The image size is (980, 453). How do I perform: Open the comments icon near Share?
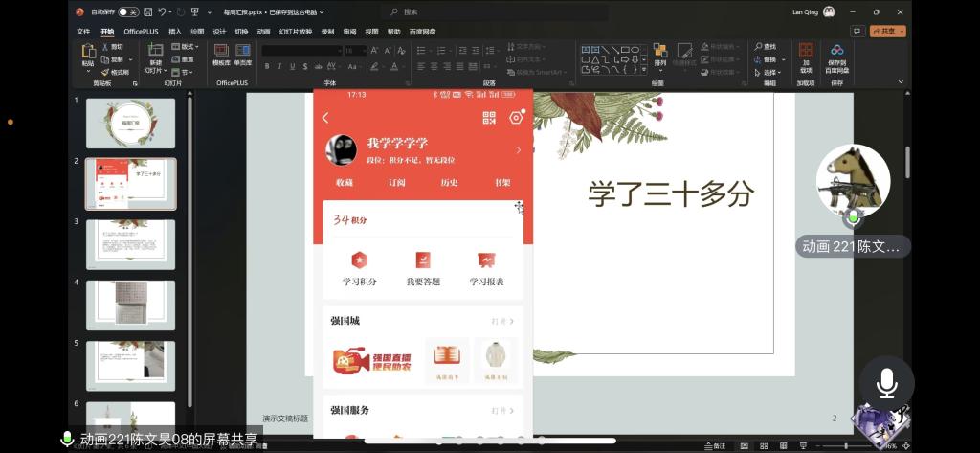857,31
